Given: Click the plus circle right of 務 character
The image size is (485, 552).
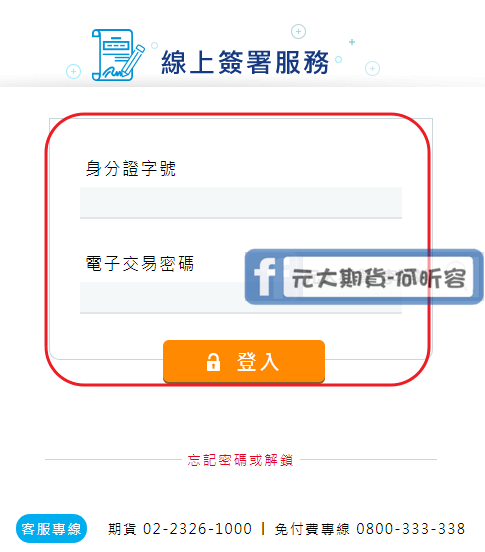Looking at the screenshot, I should (x=372, y=68).
